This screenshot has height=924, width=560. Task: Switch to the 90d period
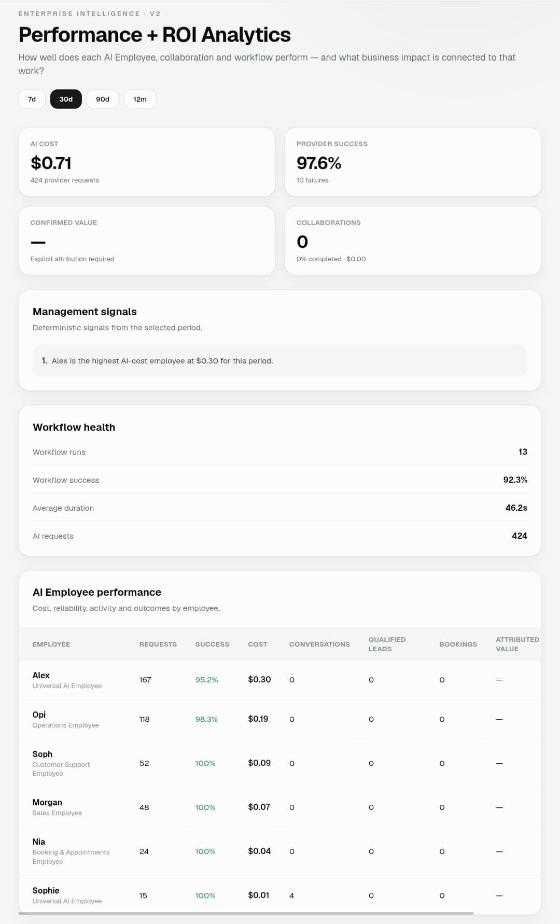[103, 99]
